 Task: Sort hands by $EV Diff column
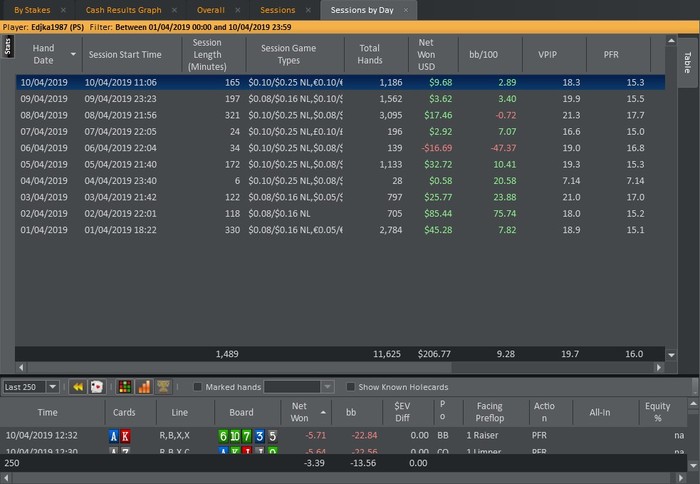pos(402,412)
